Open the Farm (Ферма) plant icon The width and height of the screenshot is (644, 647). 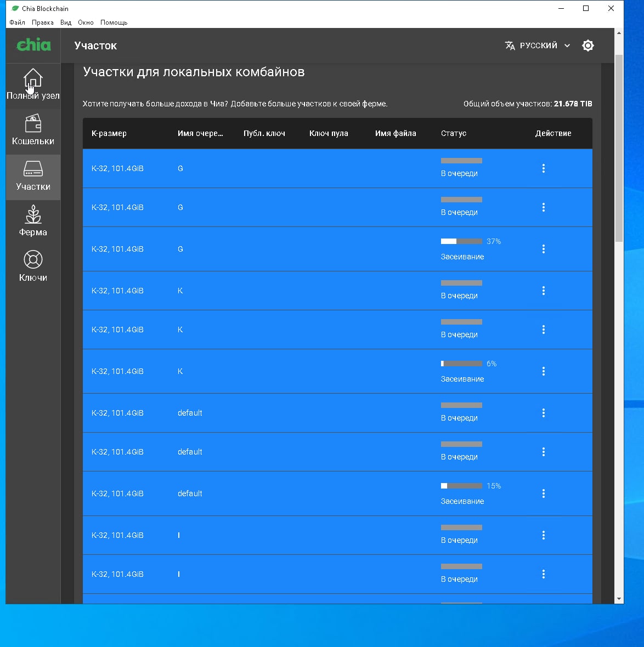32,214
